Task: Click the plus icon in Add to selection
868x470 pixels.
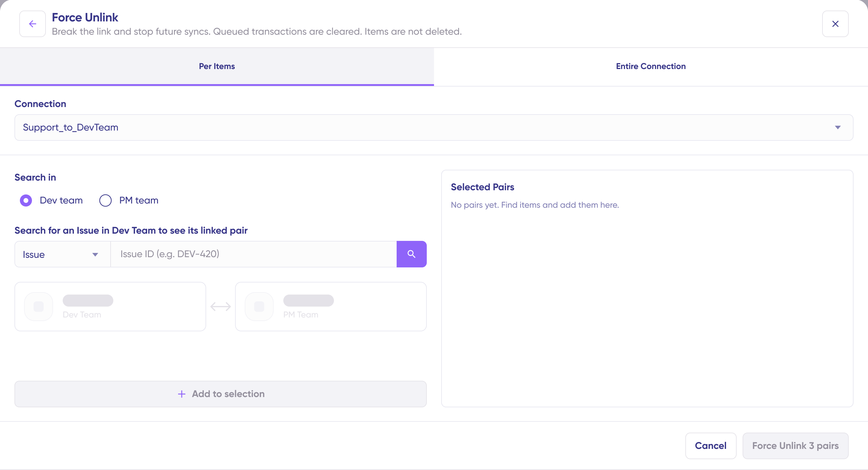Action: tap(182, 394)
